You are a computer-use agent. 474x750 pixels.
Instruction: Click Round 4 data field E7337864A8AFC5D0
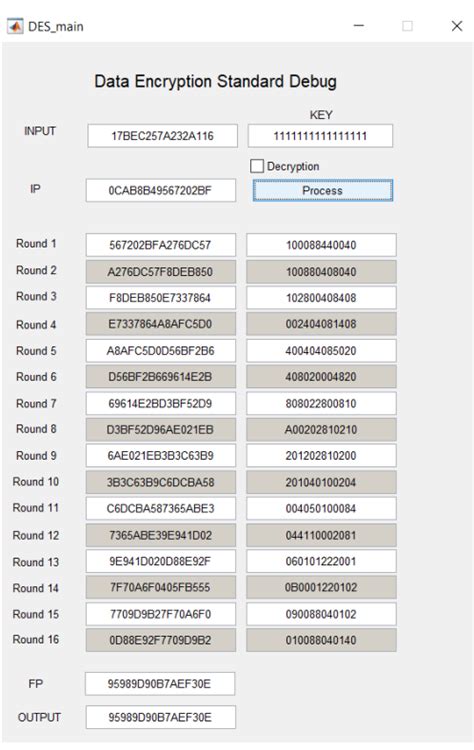pyautogui.click(x=161, y=324)
